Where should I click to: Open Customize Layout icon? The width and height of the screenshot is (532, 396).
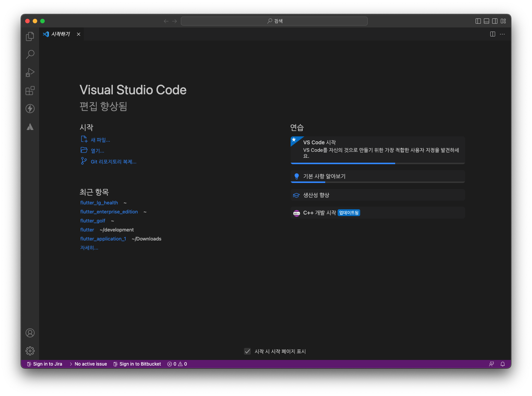(503, 21)
